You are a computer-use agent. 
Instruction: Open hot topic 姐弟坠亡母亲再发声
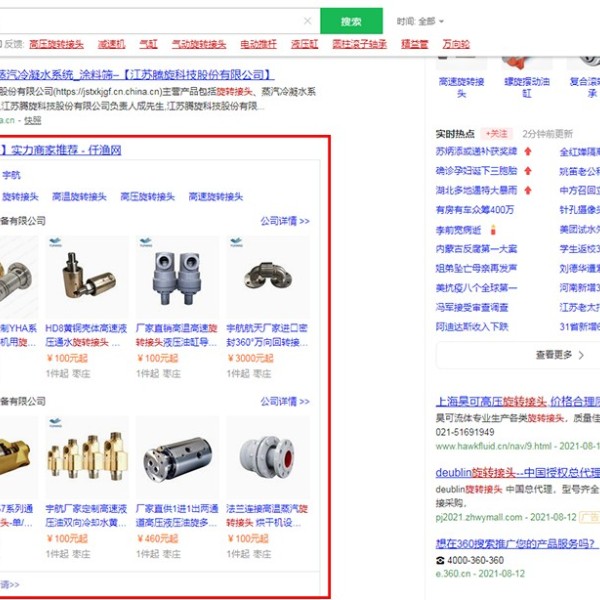pos(476,268)
